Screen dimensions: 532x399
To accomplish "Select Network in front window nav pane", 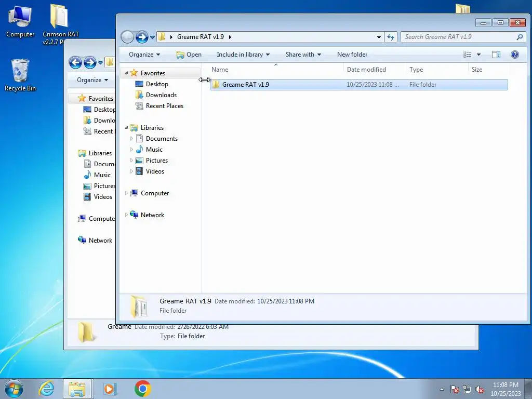I will point(152,215).
